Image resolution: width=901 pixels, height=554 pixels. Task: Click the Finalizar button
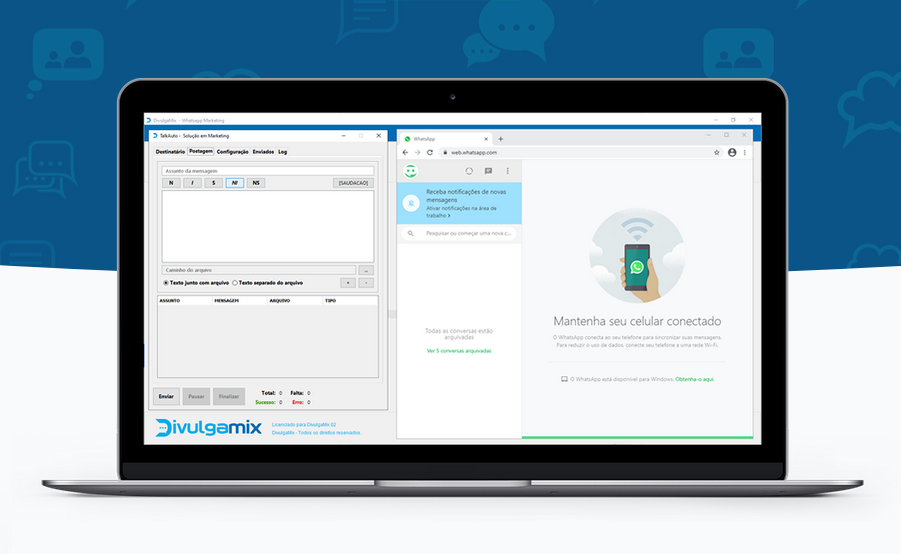coord(229,397)
